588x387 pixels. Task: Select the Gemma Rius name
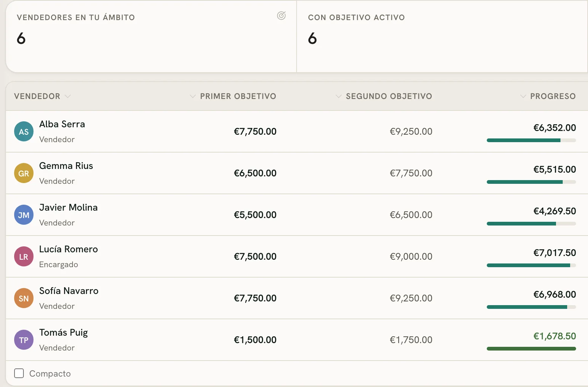click(x=66, y=166)
